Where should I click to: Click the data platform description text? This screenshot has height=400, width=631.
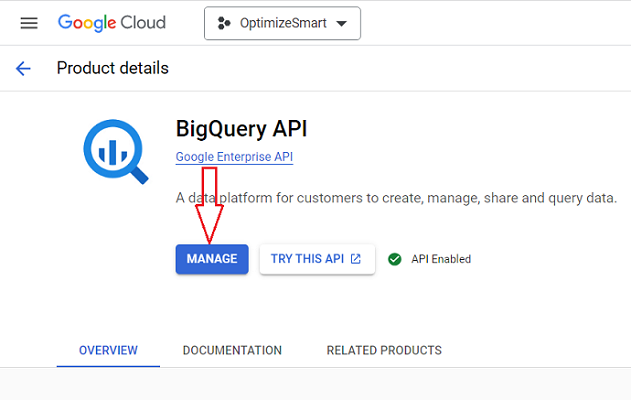pos(396,198)
